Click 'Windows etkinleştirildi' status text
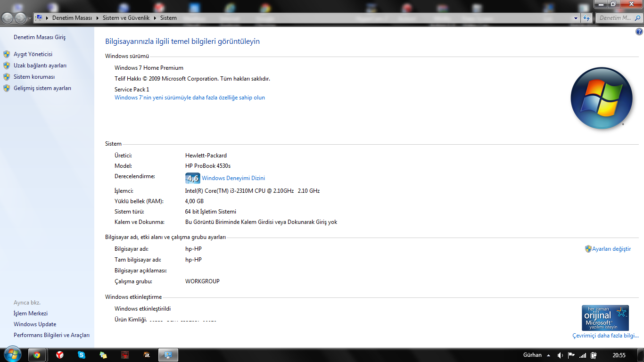 pyautogui.click(x=142, y=309)
